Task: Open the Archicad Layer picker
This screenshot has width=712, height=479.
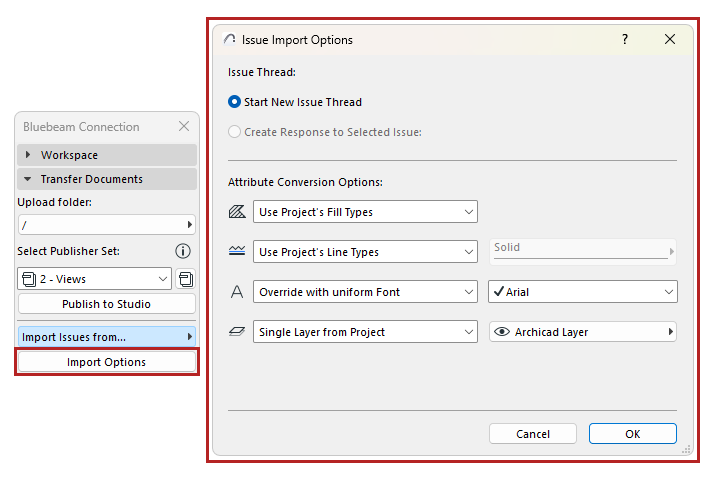Action: (582, 332)
